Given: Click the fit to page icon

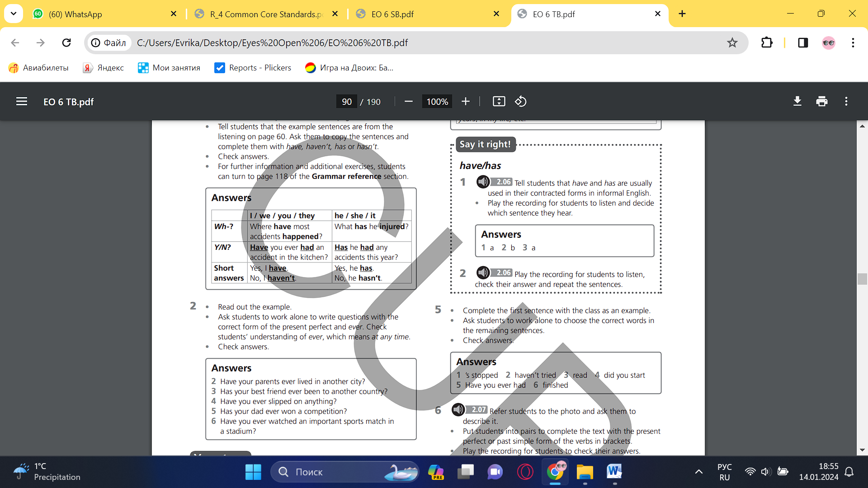Looking at the screenshot, I should pyautogui.click(x=499, y=102).
